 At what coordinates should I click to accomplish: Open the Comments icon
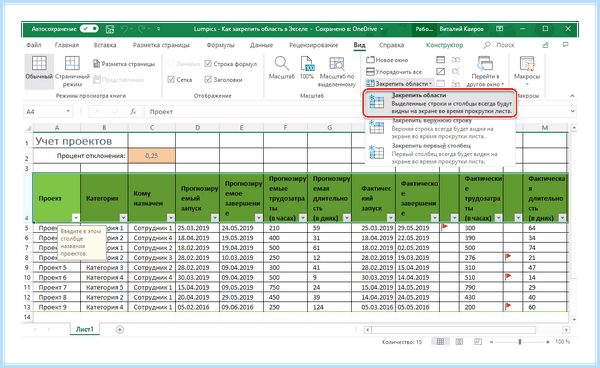pyautogui.click(x=566, y=45)
